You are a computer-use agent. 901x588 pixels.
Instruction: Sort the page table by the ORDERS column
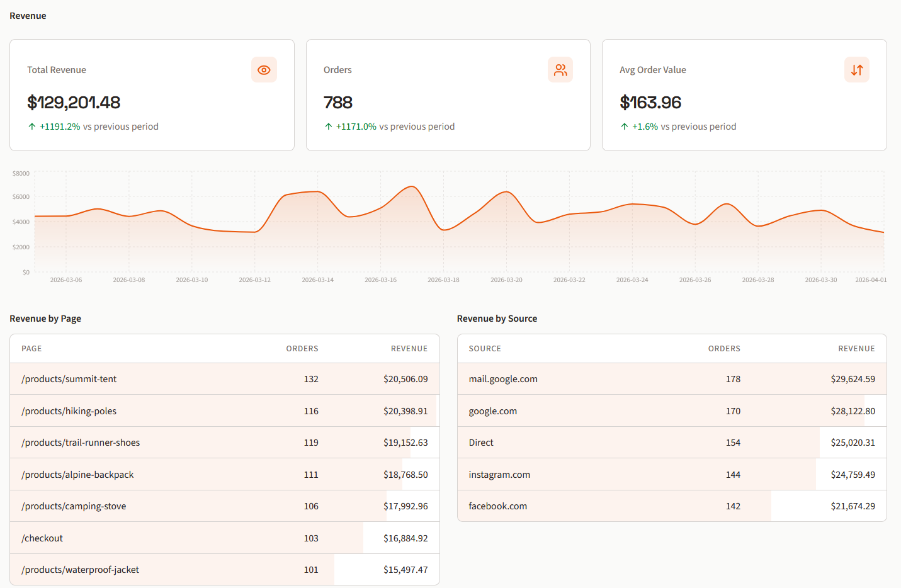click(302, 348)
